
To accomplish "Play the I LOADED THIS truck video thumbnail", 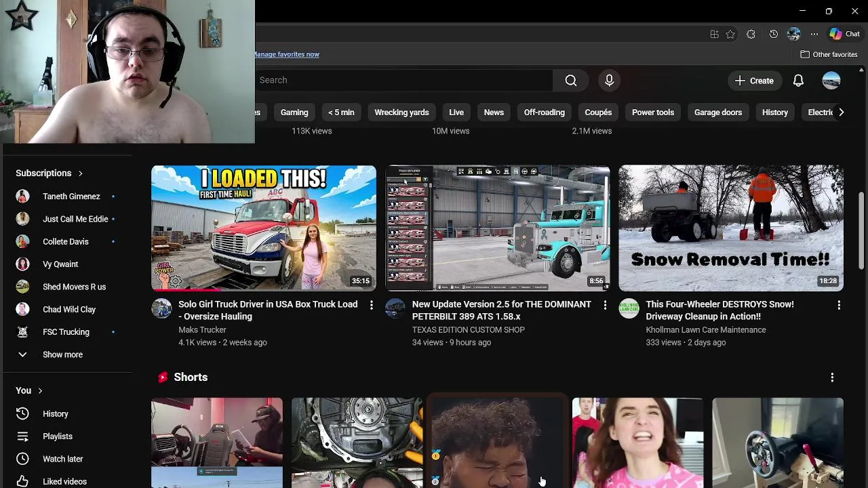I will [264, 228].
